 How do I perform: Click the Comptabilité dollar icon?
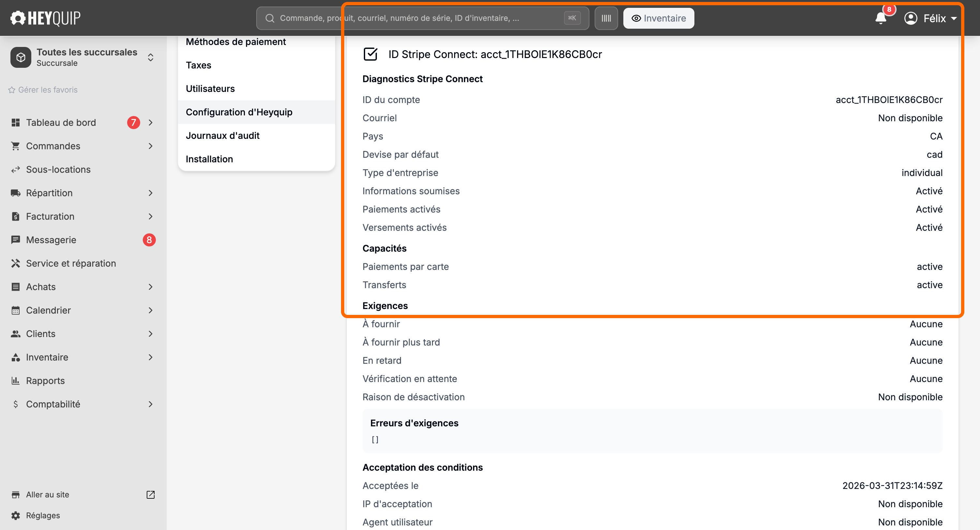(16, 404)
